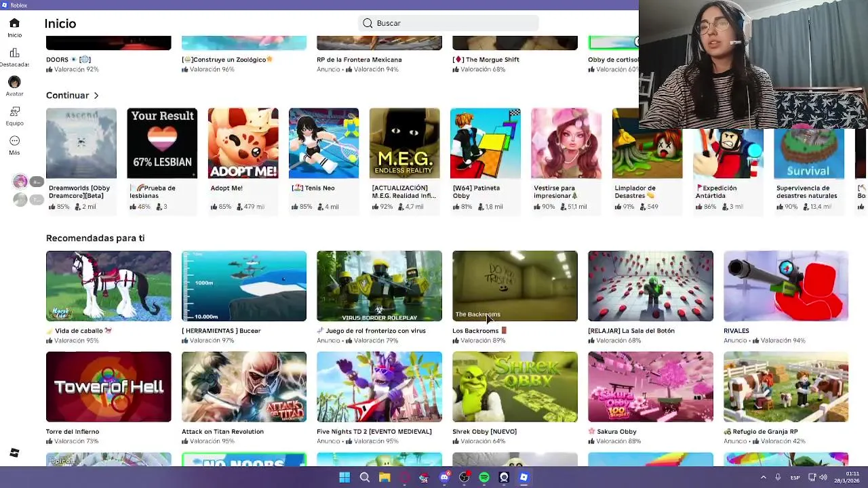The width and height of the screenshot is (868, 488).
Task: Open Vida de caballo horse thumbnail
Action: tap(108, 286)
